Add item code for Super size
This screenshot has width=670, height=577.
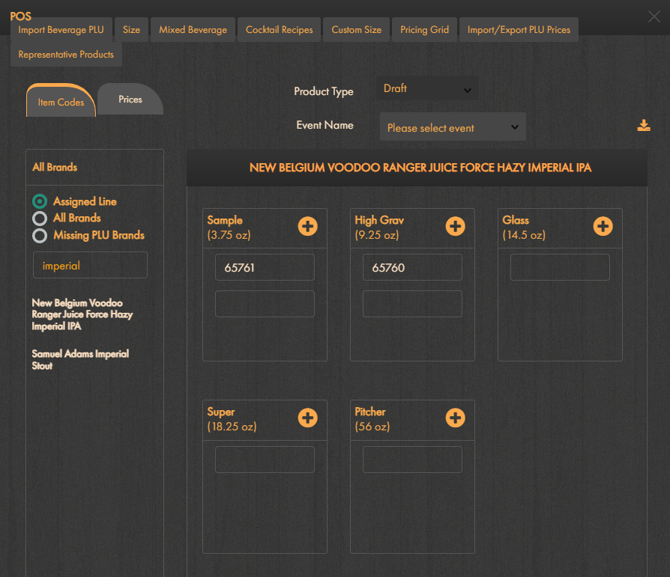tap(308, 418)
